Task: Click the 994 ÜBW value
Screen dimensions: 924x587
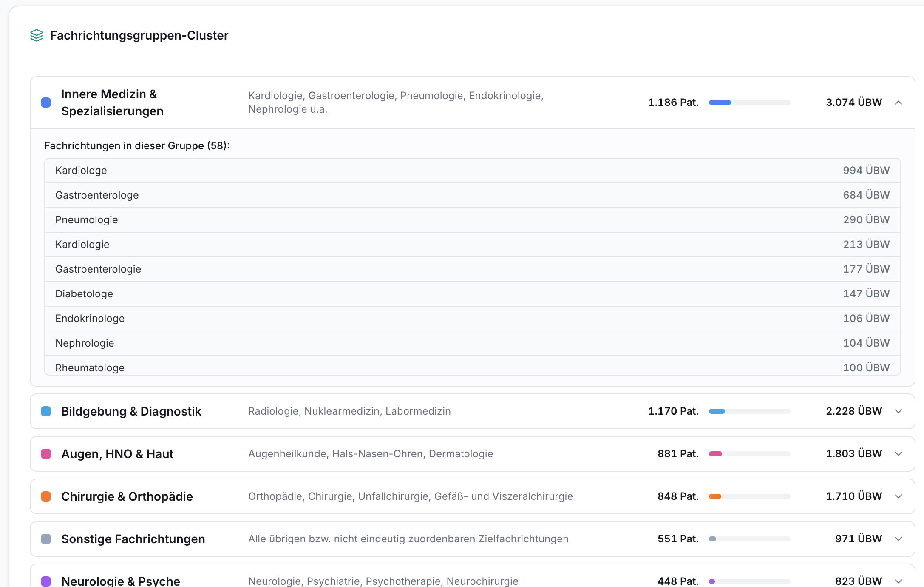Action: [x=866, y=171]
